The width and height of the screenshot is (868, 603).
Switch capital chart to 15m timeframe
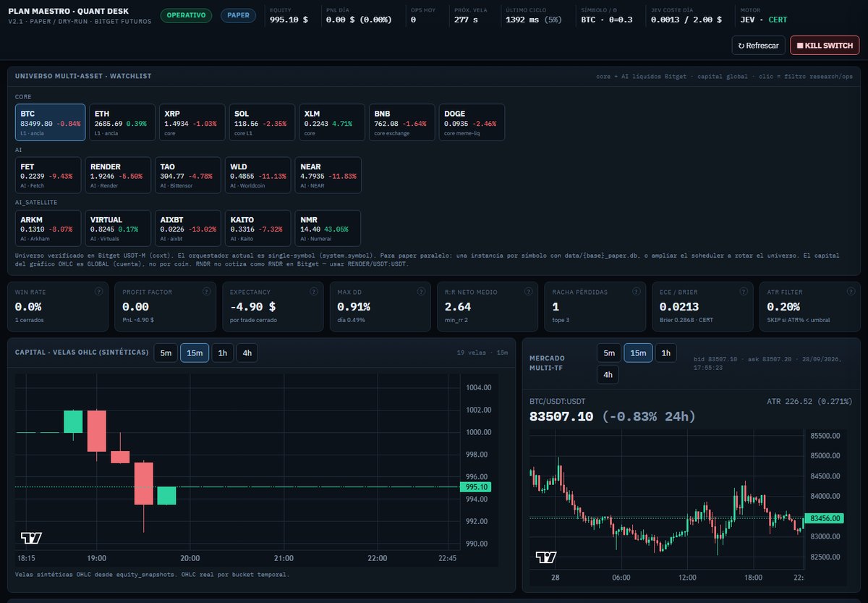point(195,353)
